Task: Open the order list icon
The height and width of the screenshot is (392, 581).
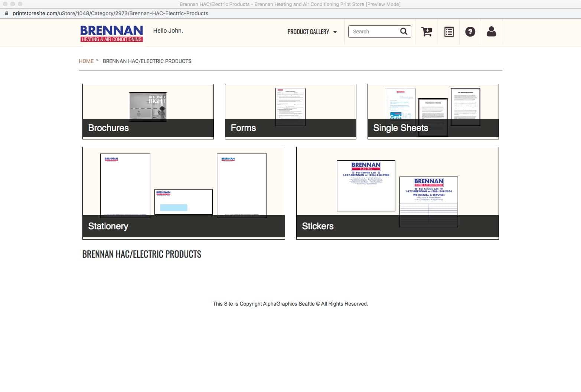Action: (x=449, y=32)
